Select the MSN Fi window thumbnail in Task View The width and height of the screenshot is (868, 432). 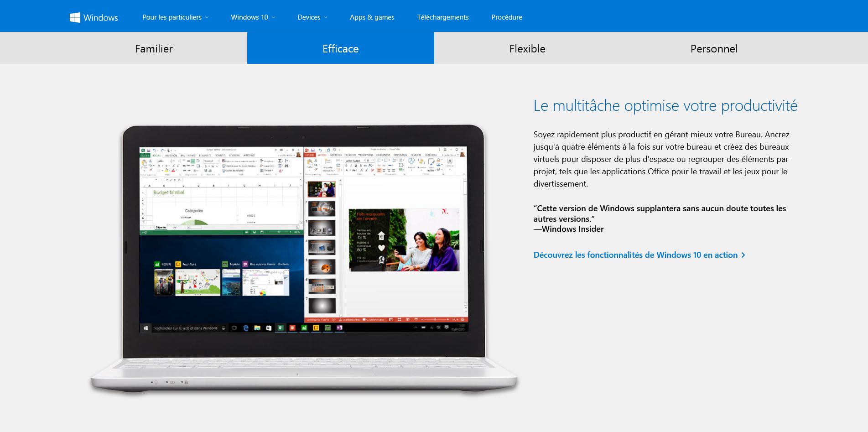[164, 282]
